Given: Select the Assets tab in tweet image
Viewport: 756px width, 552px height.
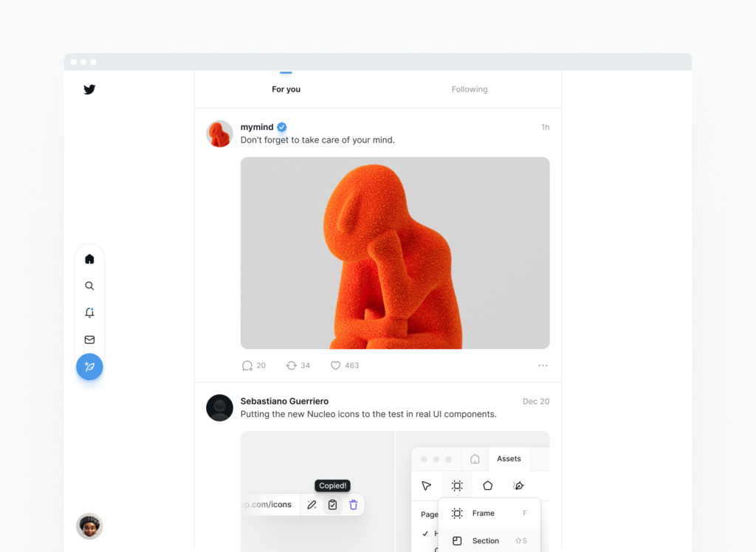Looking at the screenshot, I should tap(509, 459).
